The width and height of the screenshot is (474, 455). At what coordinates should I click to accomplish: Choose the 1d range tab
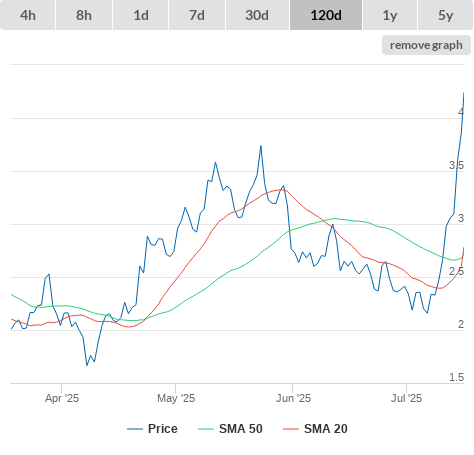(x=141, y=15)
